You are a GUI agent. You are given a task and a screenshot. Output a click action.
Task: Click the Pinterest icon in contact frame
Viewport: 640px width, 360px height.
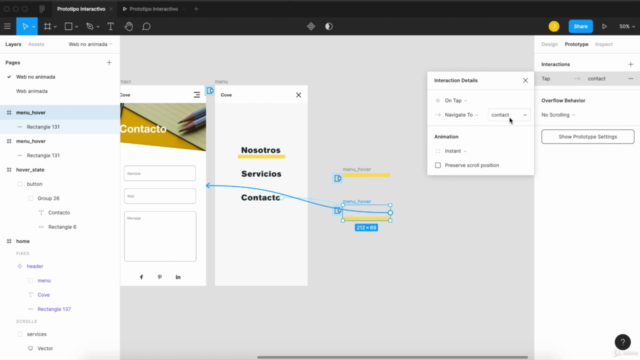click(x=160, y=277)
